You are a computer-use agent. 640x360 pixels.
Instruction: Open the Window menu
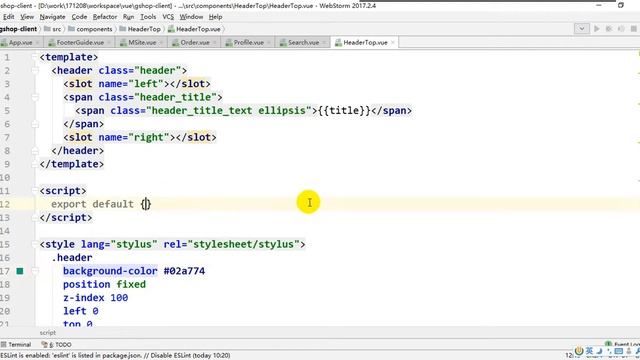[x=191, y=17]
